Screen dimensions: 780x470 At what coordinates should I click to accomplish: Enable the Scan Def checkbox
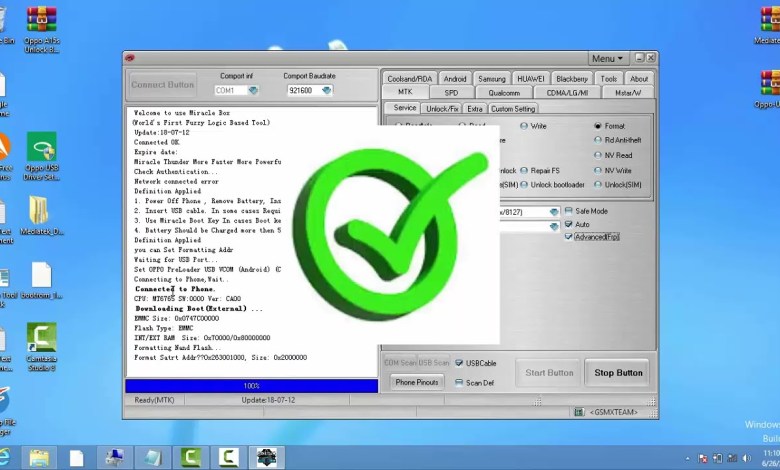(x=475, y=382)
